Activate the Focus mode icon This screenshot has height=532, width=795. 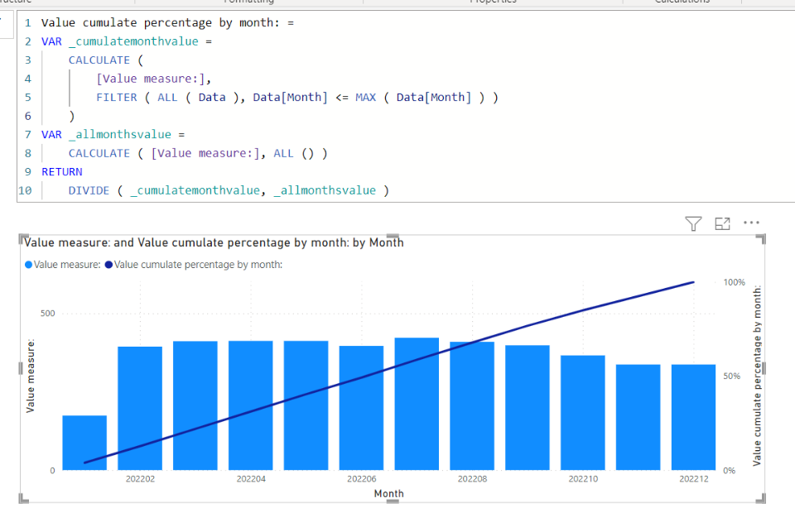click(x=722, y=223)
